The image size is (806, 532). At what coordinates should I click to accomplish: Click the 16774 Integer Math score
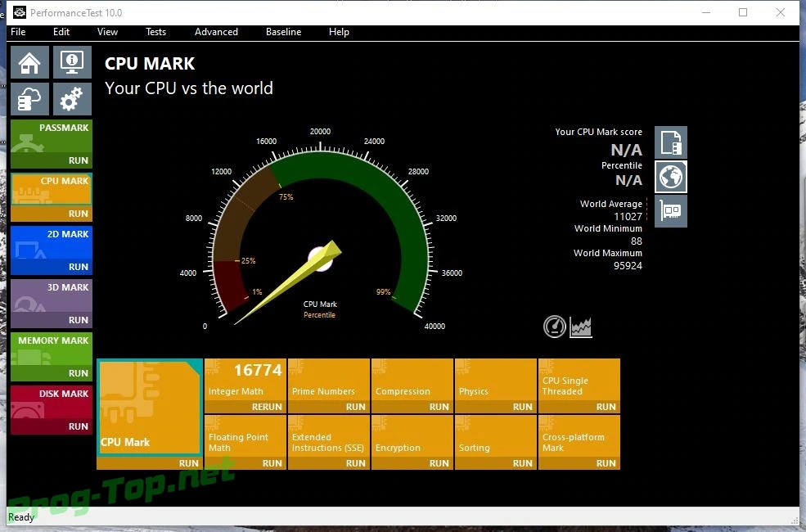(258, 370)
